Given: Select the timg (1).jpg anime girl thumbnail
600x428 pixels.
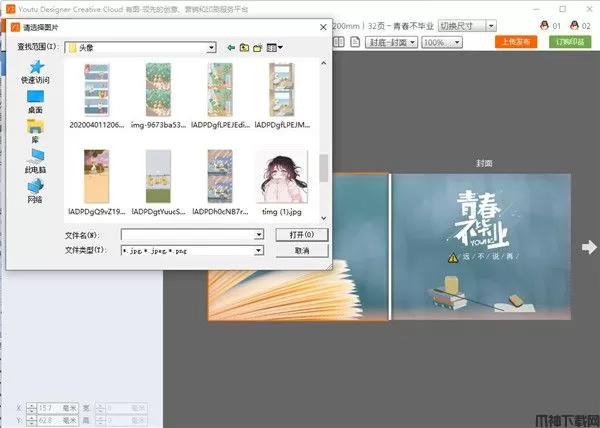Looking at the screenshot, I should pyautogui.click(x=280, y=177).
